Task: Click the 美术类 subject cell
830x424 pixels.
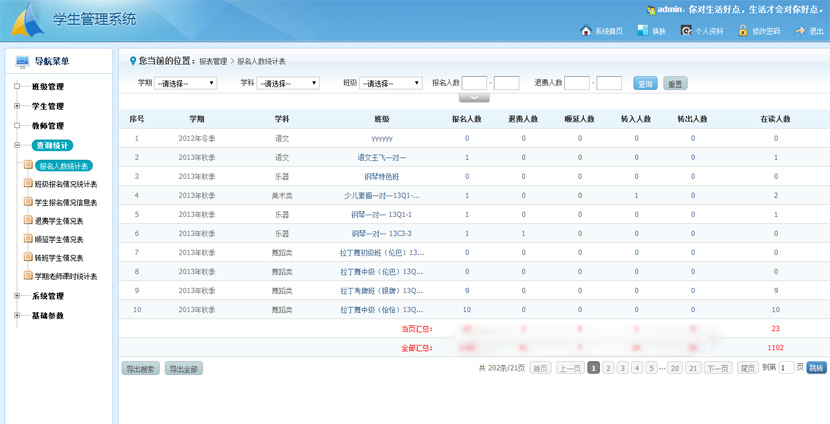Action: click(x=282, y=195)
